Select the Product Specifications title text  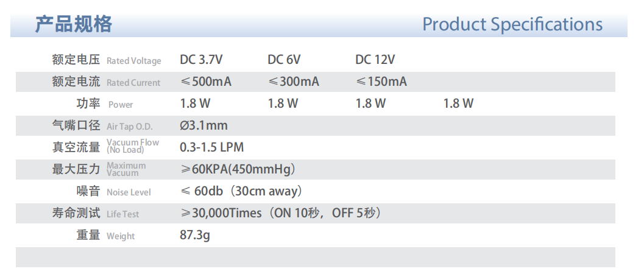coord(512,24)
